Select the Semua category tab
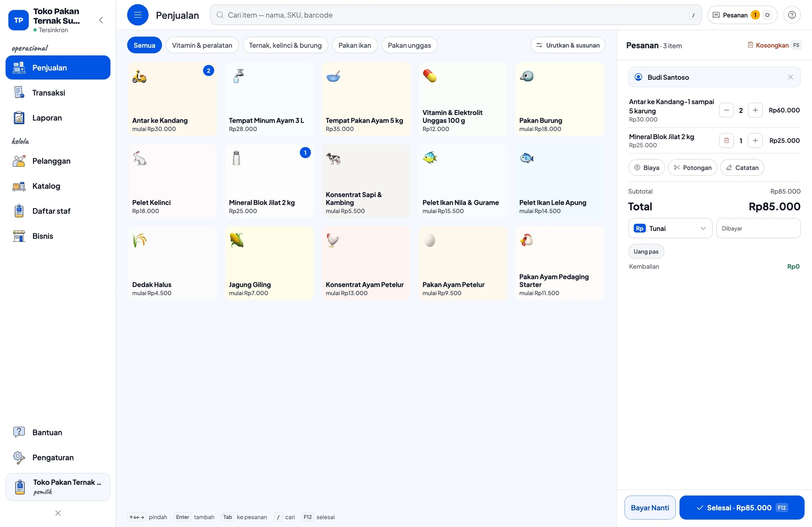The height and width of the screenshot is (527, 812). (x=144, y=45)
